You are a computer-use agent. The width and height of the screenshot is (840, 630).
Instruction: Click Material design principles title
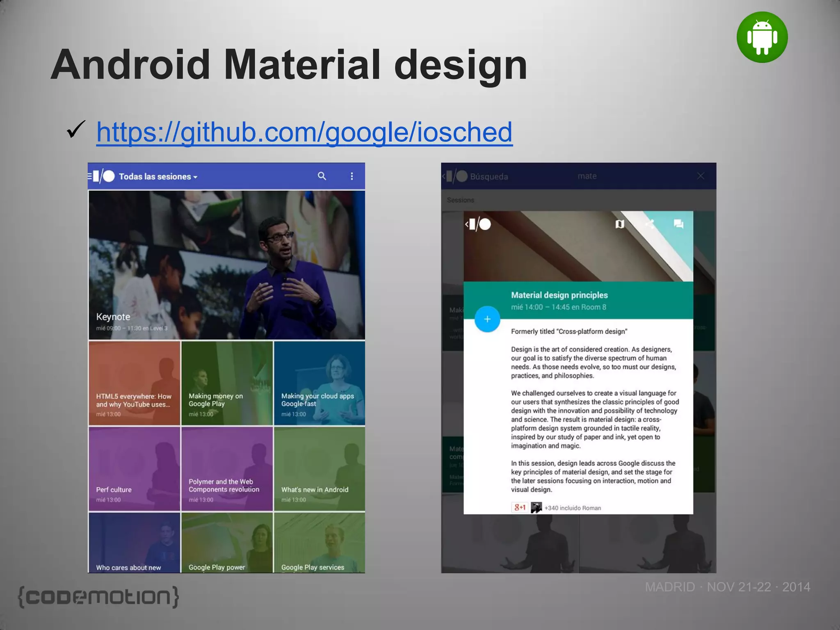(x=559, y=295)
